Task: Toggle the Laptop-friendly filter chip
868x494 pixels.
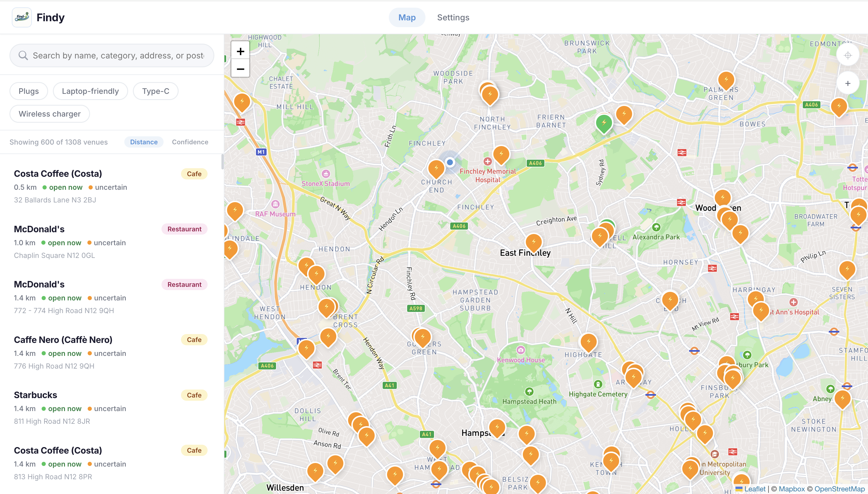Action: pyautogui.click(x=90, y=91)
